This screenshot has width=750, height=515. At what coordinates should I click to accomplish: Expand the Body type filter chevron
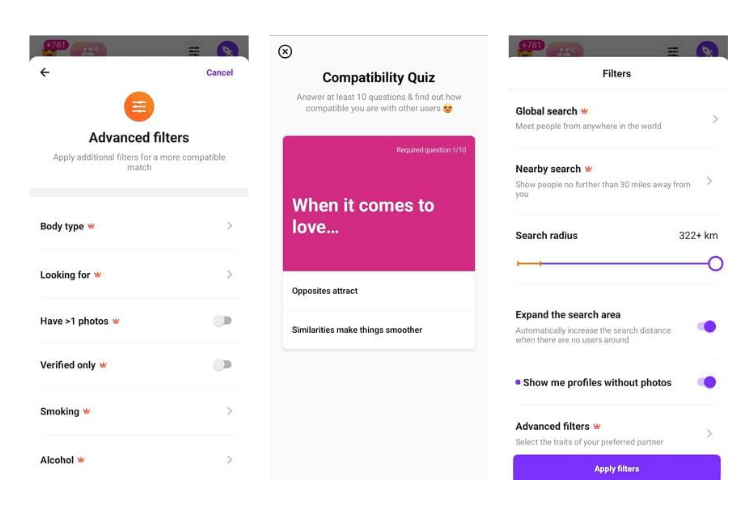(230, 226)
